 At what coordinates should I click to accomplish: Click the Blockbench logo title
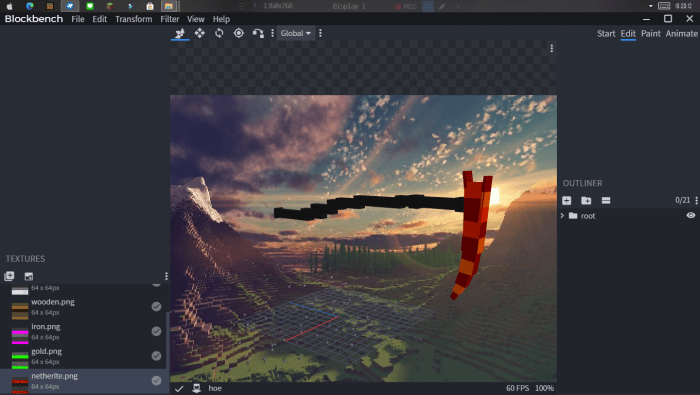(34, 19)
